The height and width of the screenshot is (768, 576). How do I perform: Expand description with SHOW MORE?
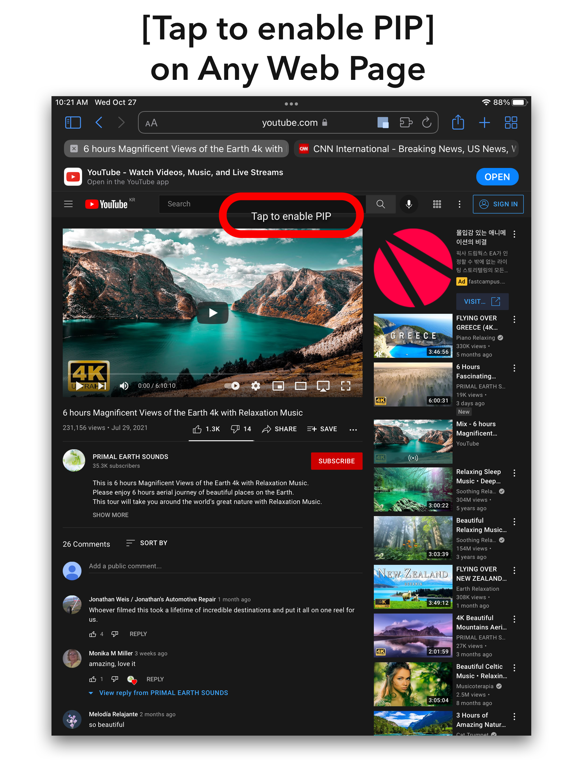coord(111,515)
